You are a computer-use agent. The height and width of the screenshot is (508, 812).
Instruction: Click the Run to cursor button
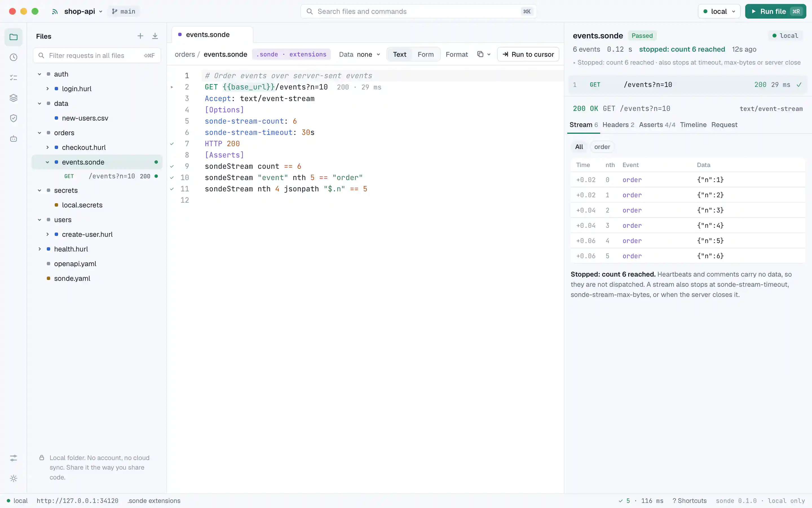coord(528,54)
